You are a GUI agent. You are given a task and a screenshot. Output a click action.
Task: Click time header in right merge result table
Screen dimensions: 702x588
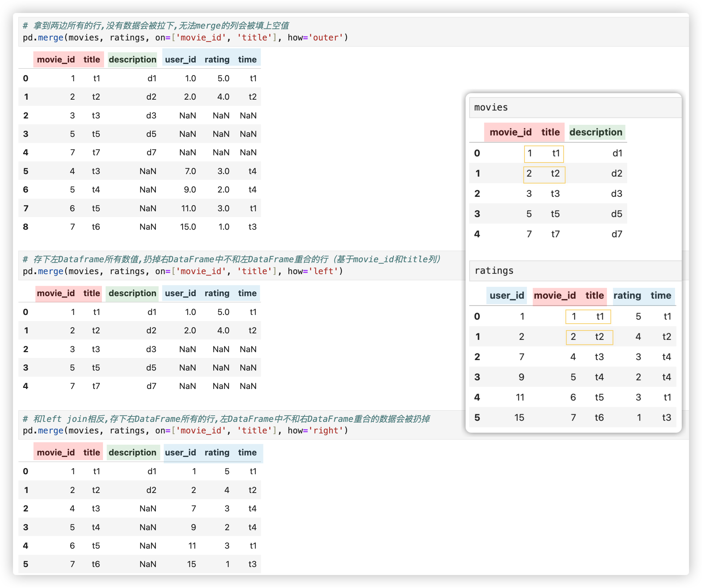247,453
